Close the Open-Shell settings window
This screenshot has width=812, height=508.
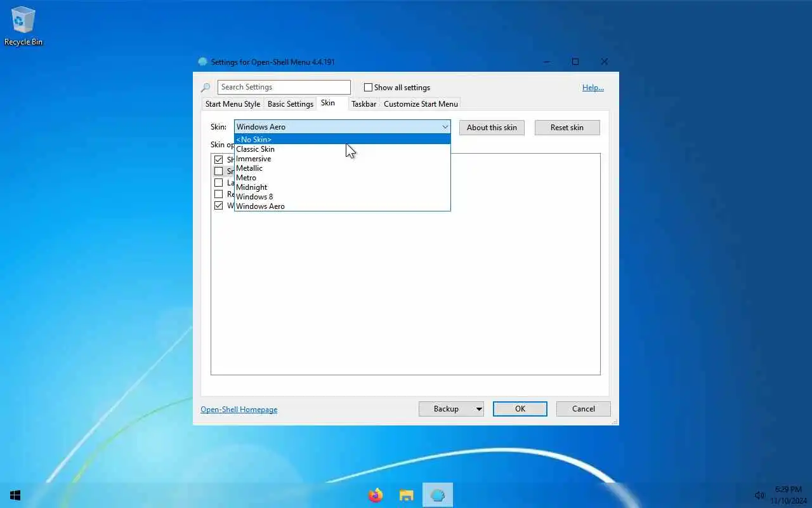point(605,62)
